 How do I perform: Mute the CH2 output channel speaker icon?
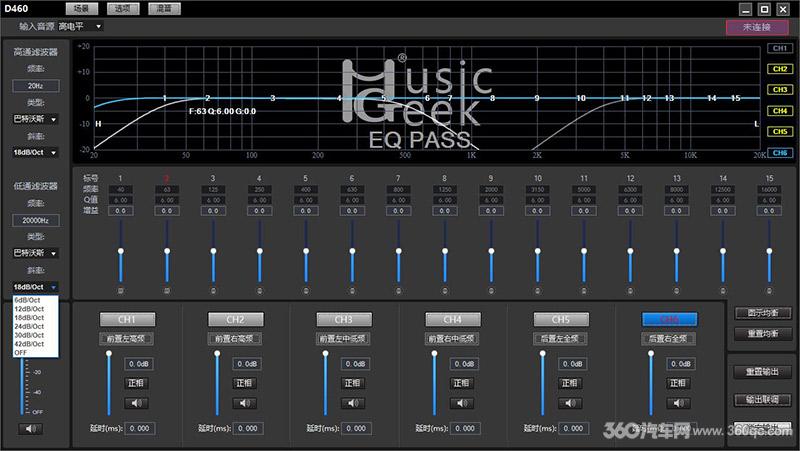(245, 403)
